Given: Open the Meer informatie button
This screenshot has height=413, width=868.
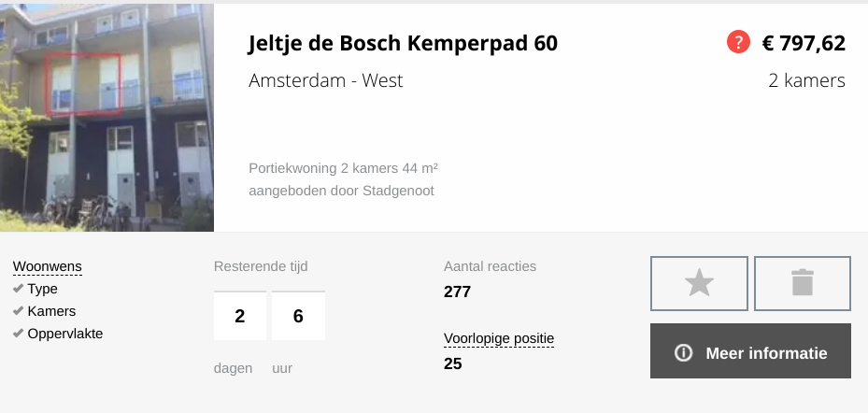Looking at the screenshot, I should [x=750, y=351].
